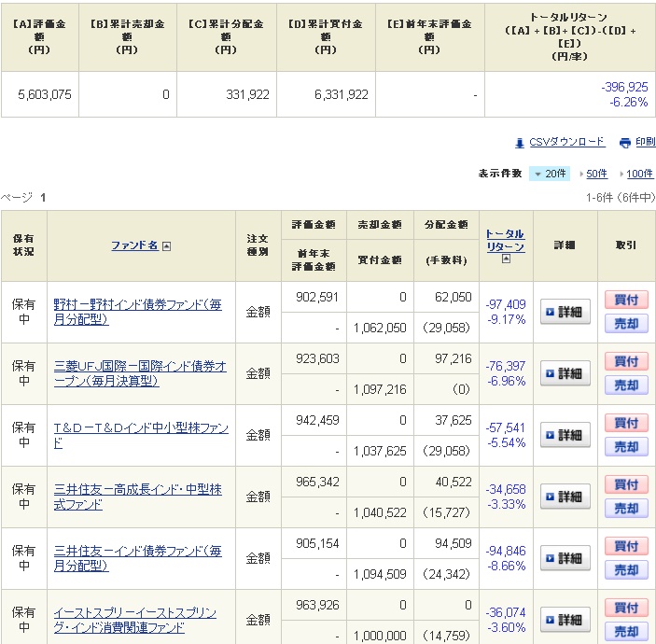Viewport: 656px width, 644px height.
Task: Open details for Nomura India Bond Fund
Action: coord(565,312)
